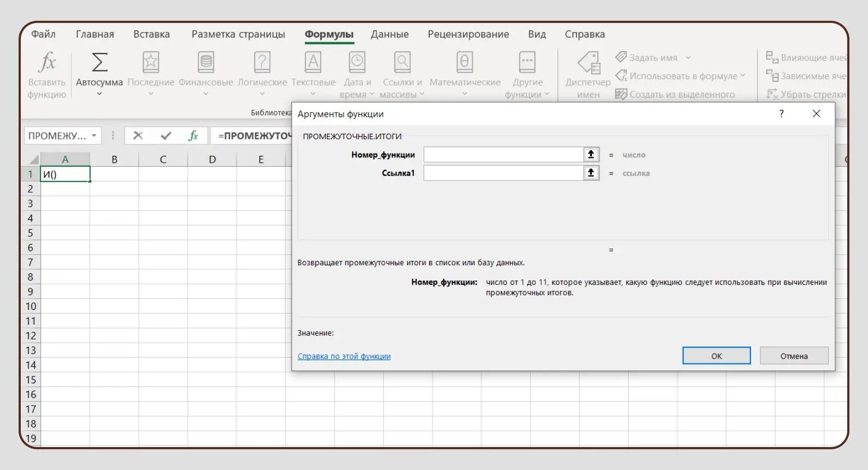Switch to the Вид tab
This screenshot has height=470, width=868.
point(537,34)
